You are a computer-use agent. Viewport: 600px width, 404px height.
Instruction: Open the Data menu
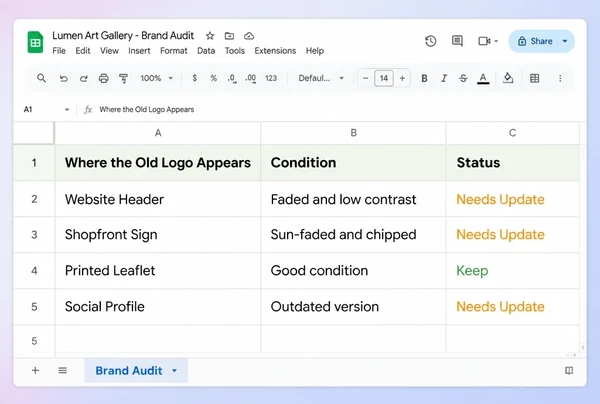click(x=206, y=51)
